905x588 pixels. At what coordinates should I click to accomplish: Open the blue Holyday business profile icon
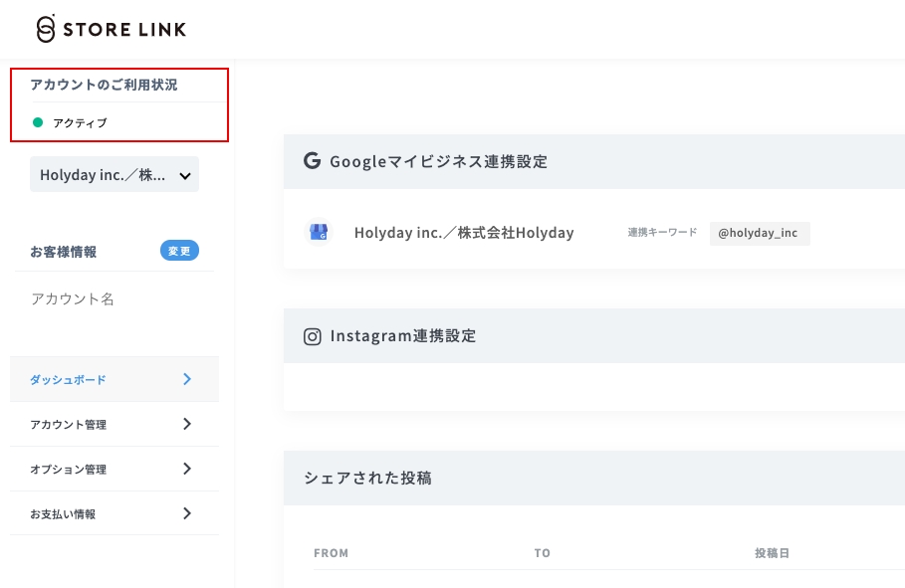point(320,232)
